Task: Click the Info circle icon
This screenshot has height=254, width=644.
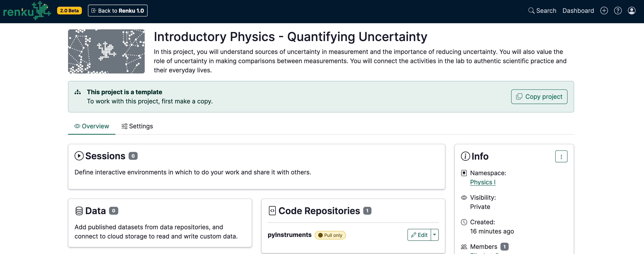Action: click(x=465, y=156)
